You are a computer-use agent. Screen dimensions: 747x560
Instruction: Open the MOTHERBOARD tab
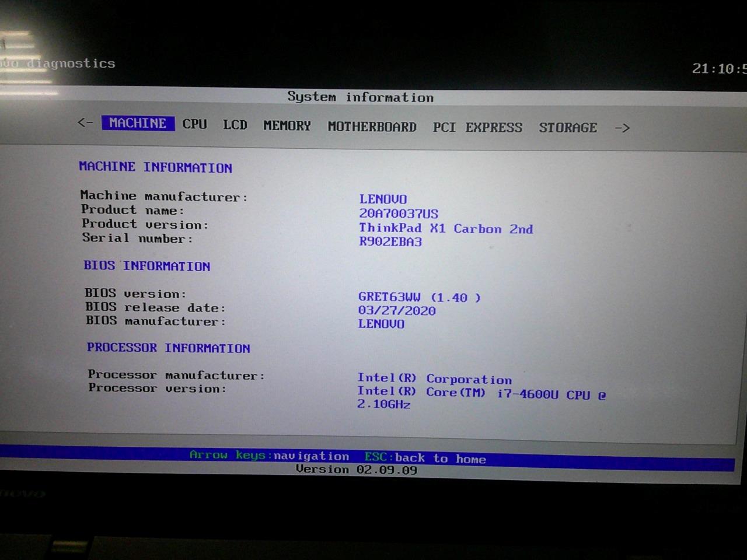click(372, 127)
